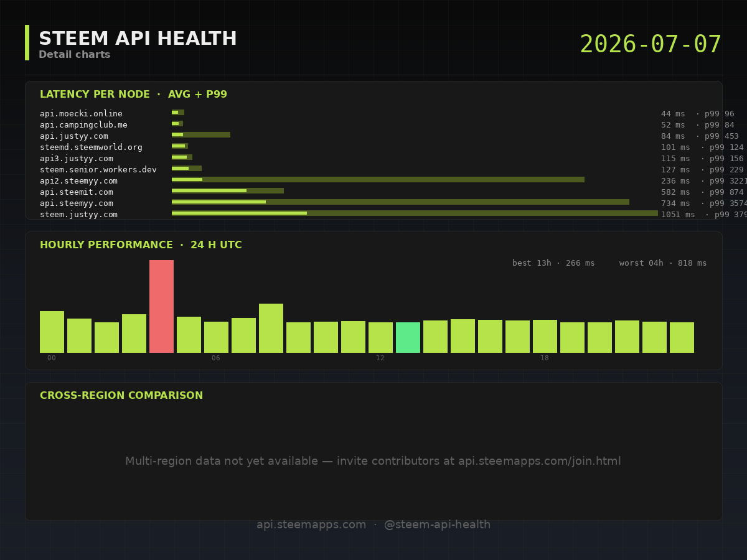Click the HOURLY PERFORMANCE heading
This screenshot has width=747, height=560.
(141, 245)
